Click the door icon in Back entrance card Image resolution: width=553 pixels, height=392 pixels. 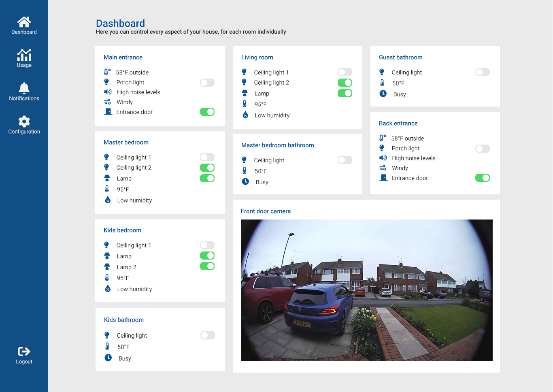[383, 178]
